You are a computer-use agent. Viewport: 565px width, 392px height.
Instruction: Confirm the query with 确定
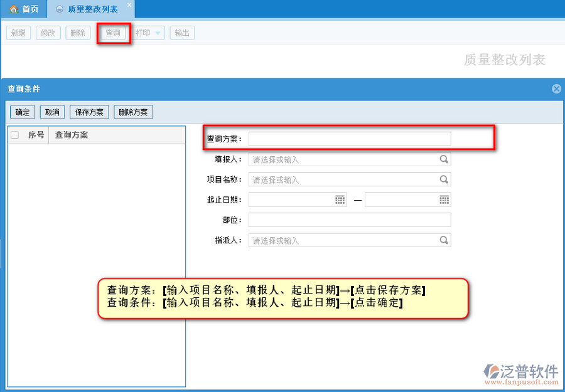pos(23,112)
